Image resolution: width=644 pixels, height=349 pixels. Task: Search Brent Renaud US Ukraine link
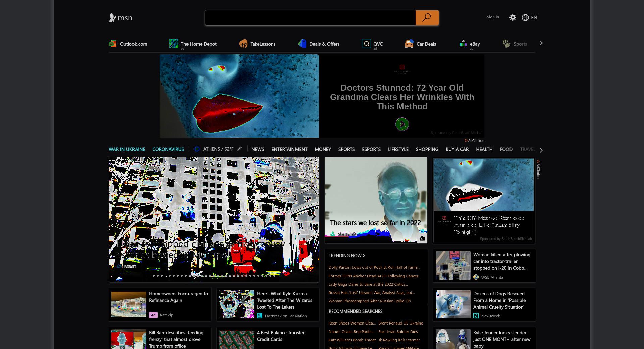pos(401,323)
